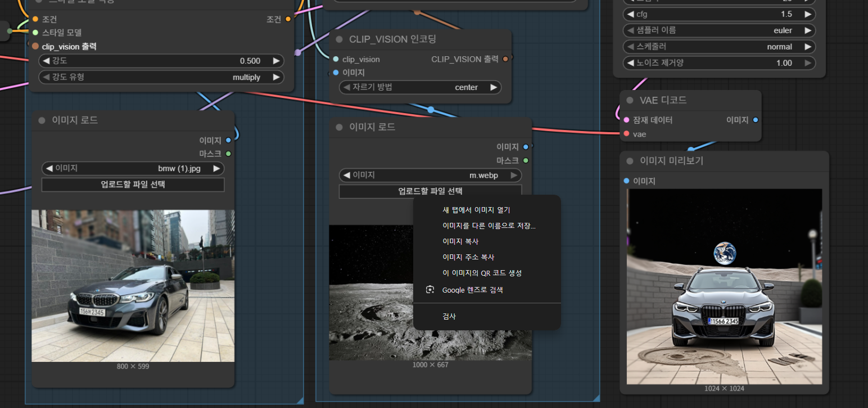This screenshot has height=408, width=868.
Task: Choose 새 탭에서 이미지 열기 from context menu
Action: tap(487, 210)
